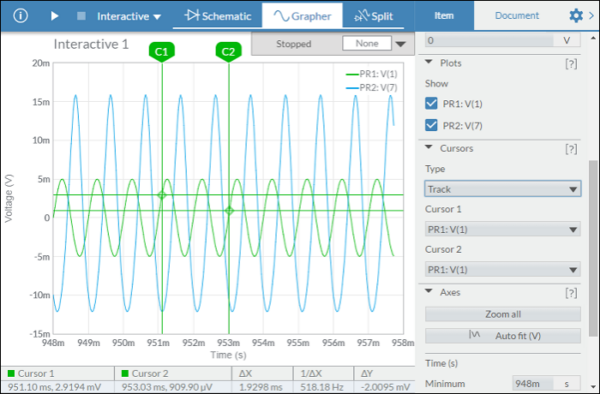Open the Interactive simulation mode dropdown
Image resolution: width=600 pixels, height=394 pixels.
pyautogui.click(x=129, y=16)
